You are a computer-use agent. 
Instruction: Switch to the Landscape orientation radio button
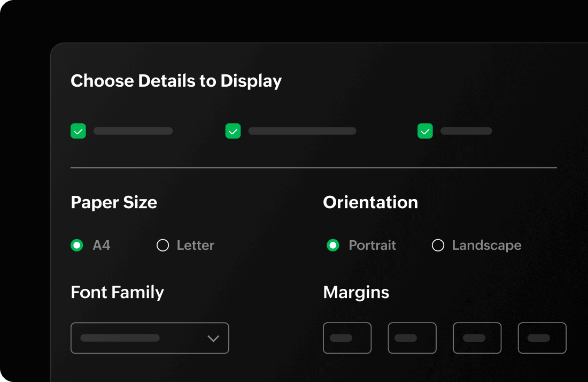[x=438, y=246]
